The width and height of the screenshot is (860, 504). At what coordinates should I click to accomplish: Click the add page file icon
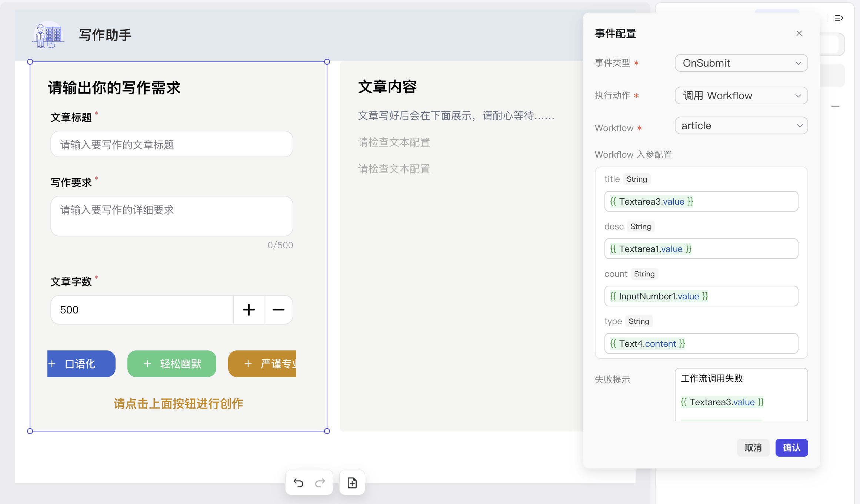point(352,483)
